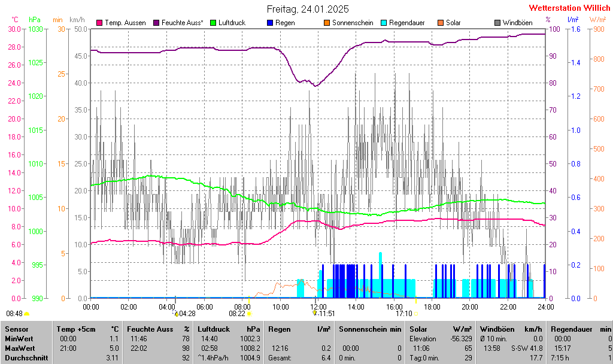The width and height of the screenshot is (613, 364).
Task: Click the title Freitag, 24.01.2025
Action: point(308,9)
